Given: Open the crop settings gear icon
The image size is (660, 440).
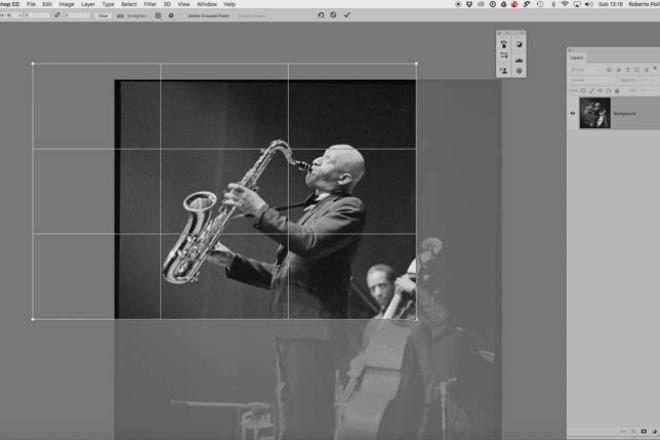Looking at the screenshot, I should pyautogui.click(x=171, y=16).
